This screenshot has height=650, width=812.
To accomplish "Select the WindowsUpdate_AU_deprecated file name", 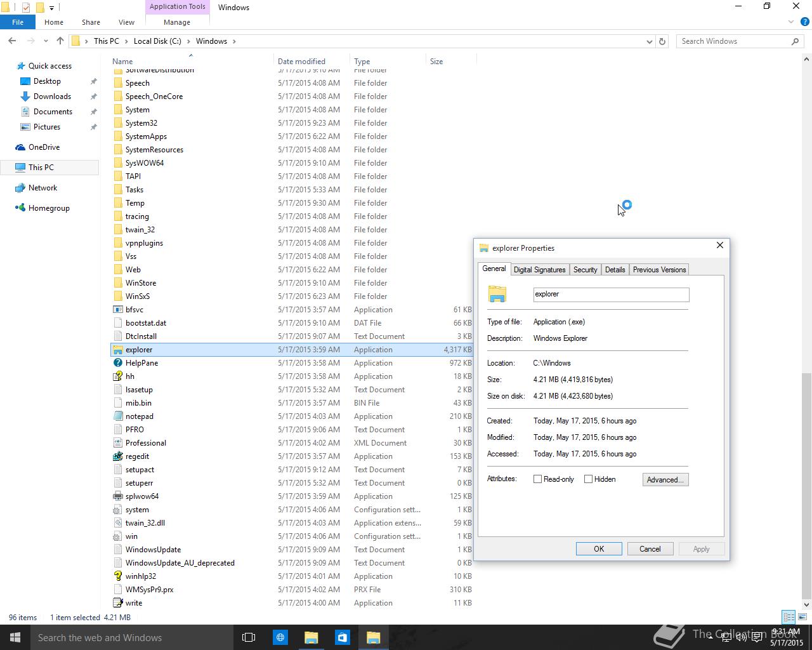I will (x=180, y=563).
